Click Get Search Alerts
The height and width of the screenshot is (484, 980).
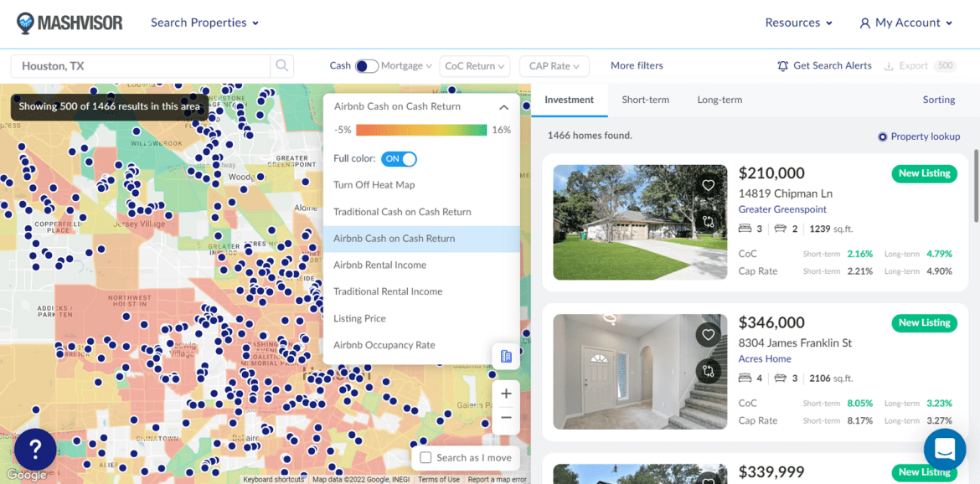(824, 66)
